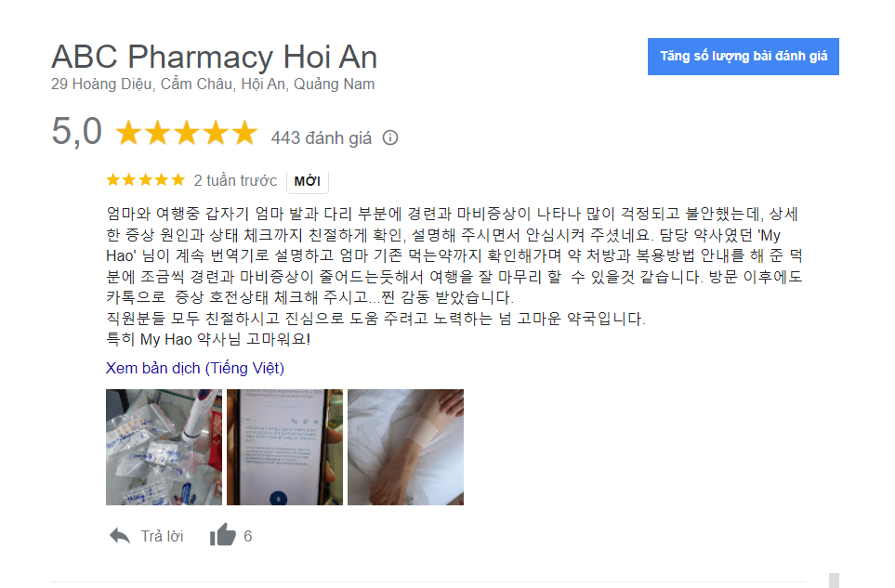Click the 5,0 rating score
The image size is (895, 588).
[76, 131]
